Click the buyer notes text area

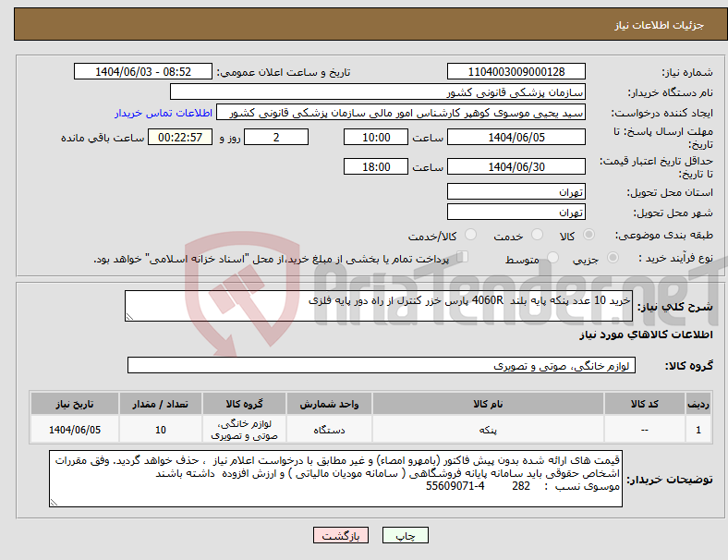335,479
